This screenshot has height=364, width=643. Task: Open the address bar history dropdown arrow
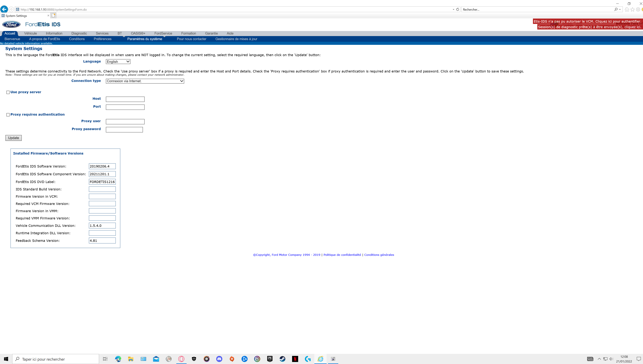tap(454, 9)
